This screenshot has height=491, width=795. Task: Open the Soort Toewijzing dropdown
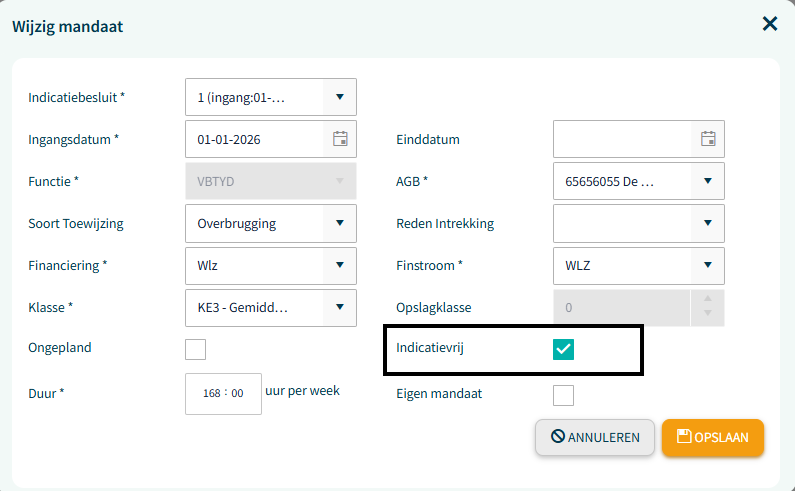(340, 223)
